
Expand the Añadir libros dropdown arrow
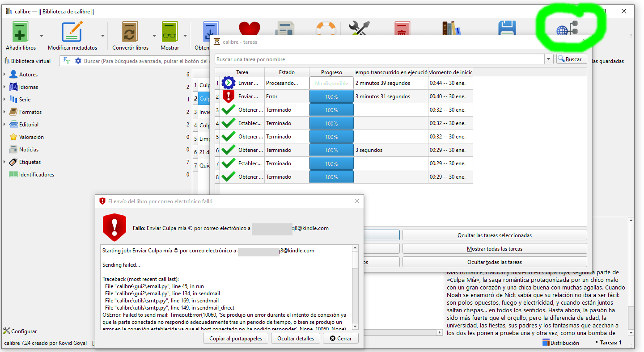tap(42, 36)
